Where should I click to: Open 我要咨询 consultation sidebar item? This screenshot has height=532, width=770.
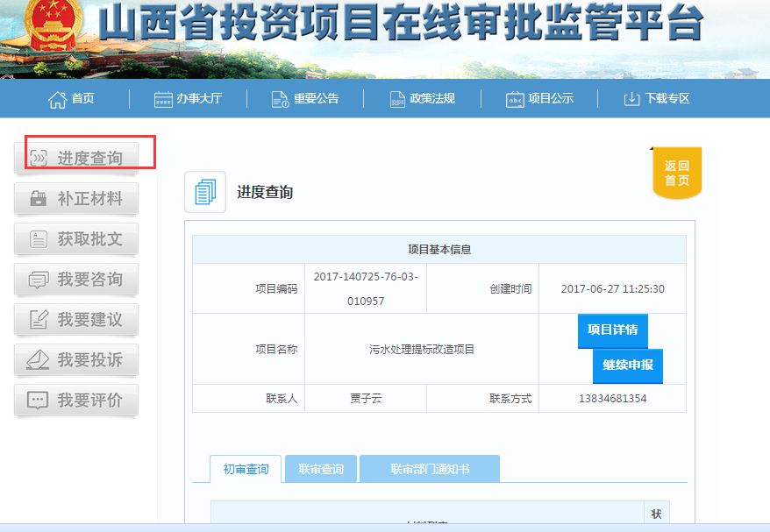click(77, 280)
